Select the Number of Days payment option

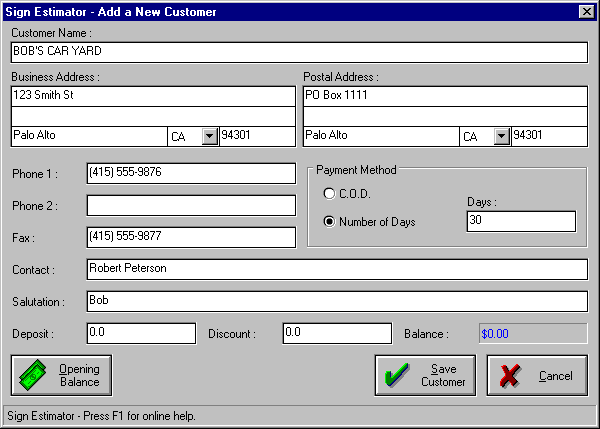coord(329,221)
